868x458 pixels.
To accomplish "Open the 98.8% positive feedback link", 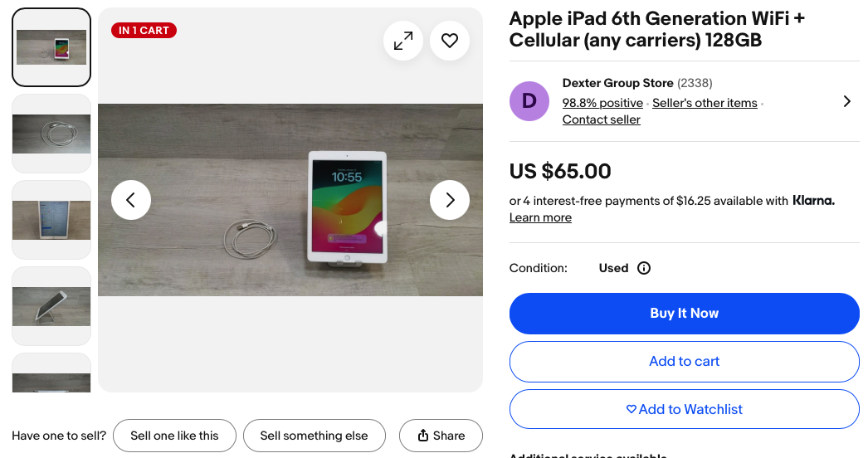I will click(602, 103).
